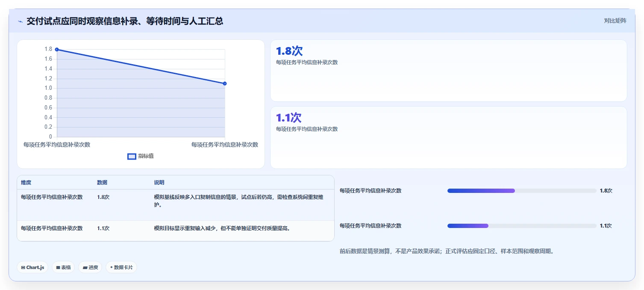Click the 进度 tag chip
This screenshot has width=644, height=290.
pyautogui.click(x=90, y=267)
